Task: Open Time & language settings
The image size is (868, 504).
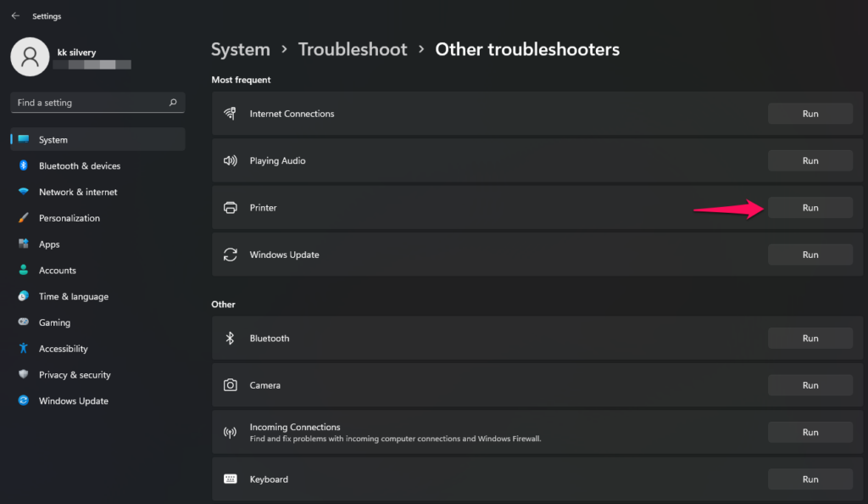Action: click(97, 296)
